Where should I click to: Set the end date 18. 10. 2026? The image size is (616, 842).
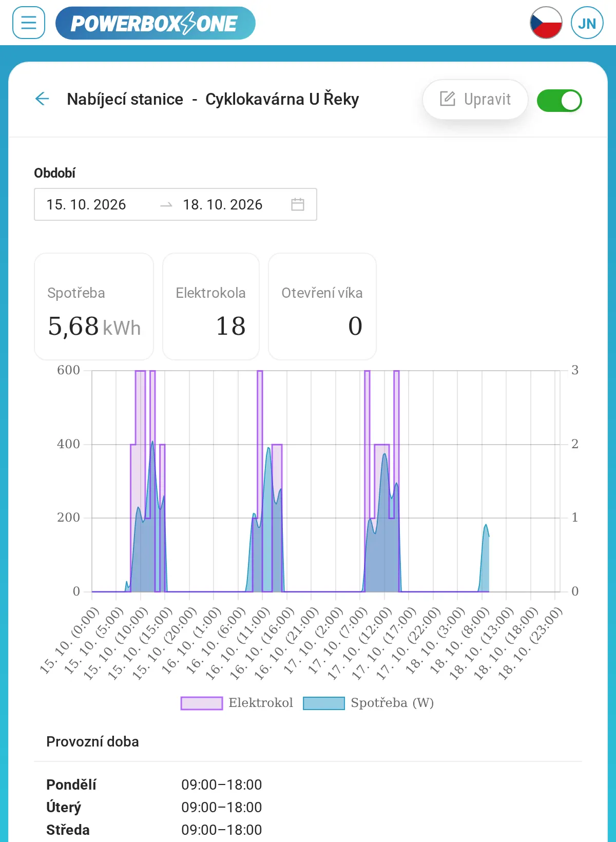[223, 204]
